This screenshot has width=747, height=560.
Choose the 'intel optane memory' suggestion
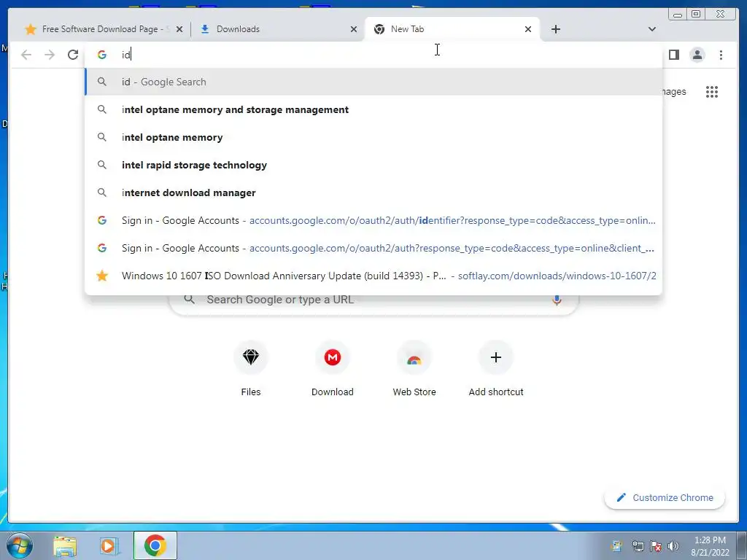pos(373,137)
